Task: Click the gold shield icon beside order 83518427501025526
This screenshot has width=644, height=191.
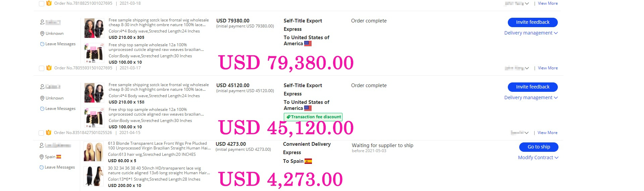Action: click(x=49, y=133)
